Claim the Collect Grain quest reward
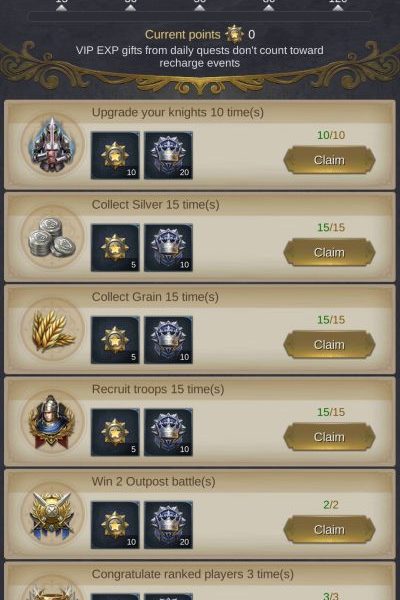Screen dimensions: 400x600 pos(329,344)
